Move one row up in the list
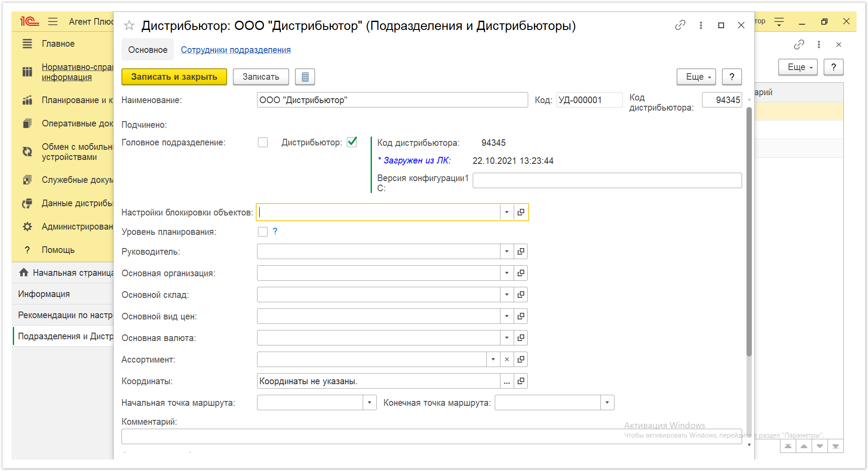The width and height of the screenshot is (868, 471). tap(804, 446)
